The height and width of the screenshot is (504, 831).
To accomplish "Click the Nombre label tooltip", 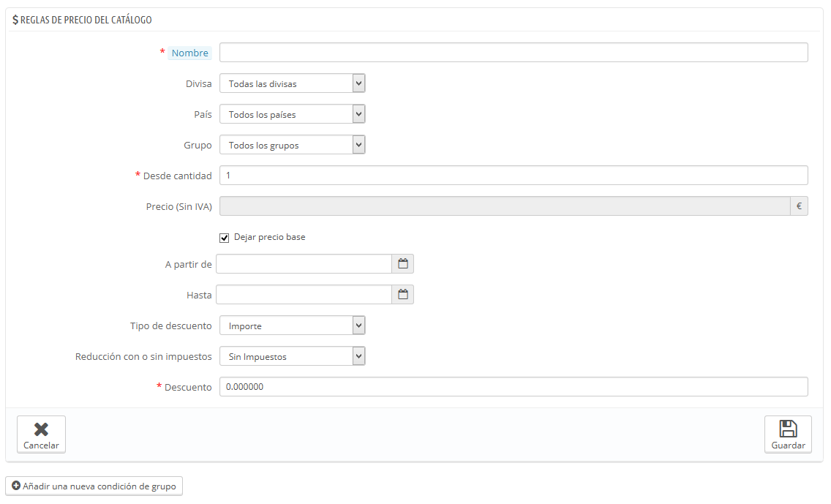I will pyautogui.click(x=189, y=53).
